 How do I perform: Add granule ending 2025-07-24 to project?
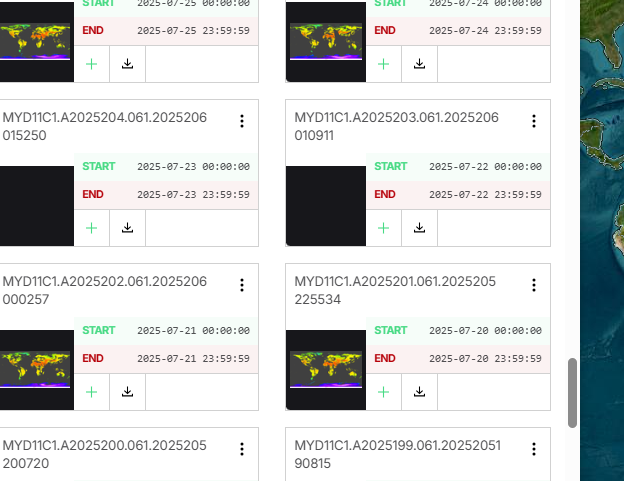[383, 64]
